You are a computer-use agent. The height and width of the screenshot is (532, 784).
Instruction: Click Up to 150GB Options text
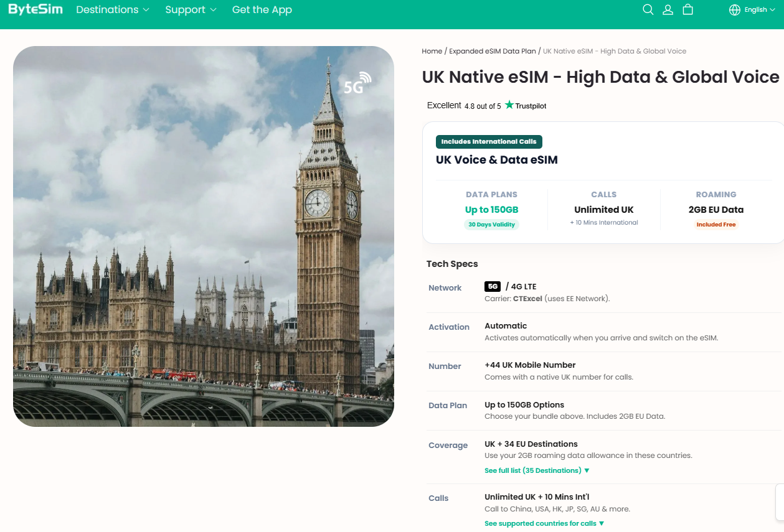click(524, 405)
